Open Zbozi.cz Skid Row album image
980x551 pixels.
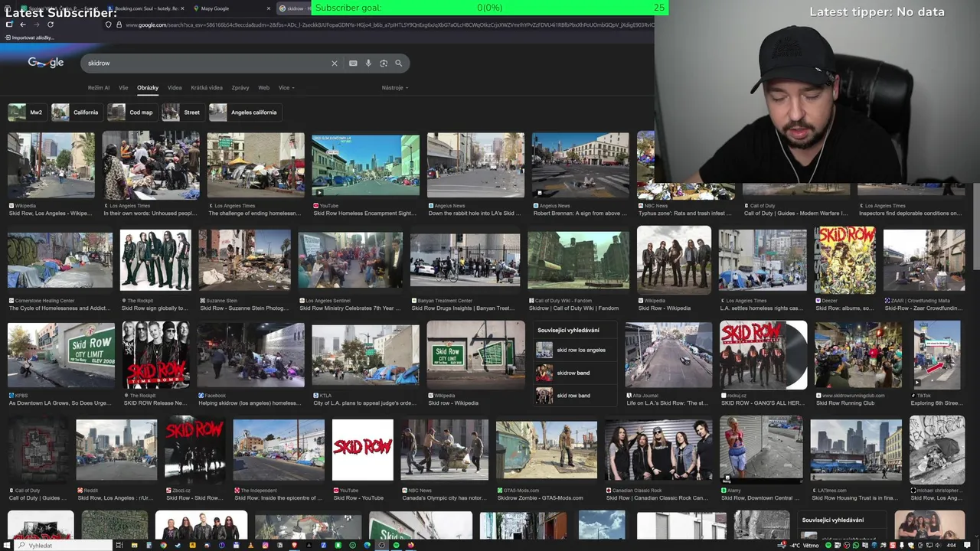194,449
